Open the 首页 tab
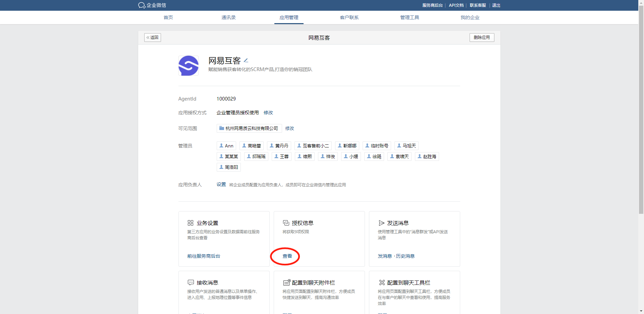This screenshot has width=644, height=314. pos(168,17)
